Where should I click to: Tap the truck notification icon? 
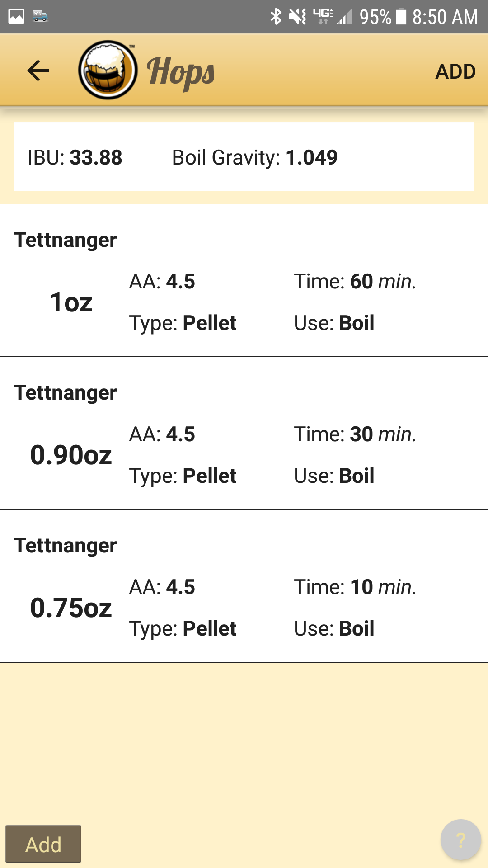pos(41,16)
